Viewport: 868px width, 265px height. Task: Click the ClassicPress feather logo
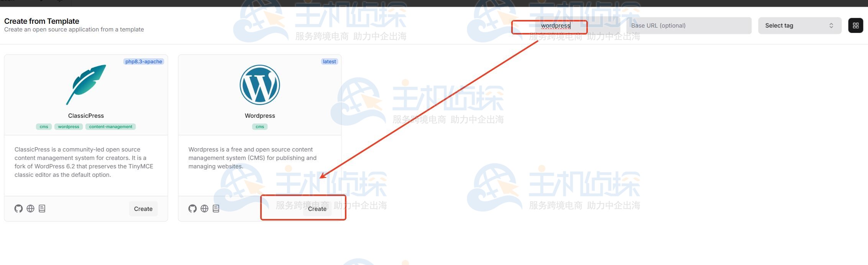click(86, 85)
